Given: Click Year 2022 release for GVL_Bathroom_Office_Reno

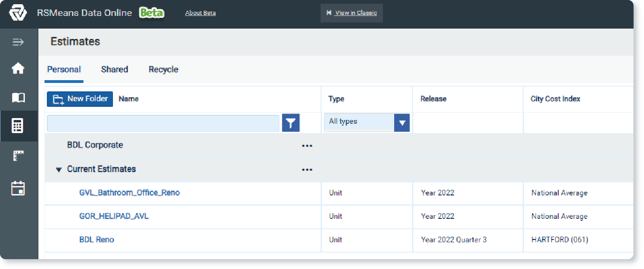Looking at the screenshot, I should (x=437, y=193).
